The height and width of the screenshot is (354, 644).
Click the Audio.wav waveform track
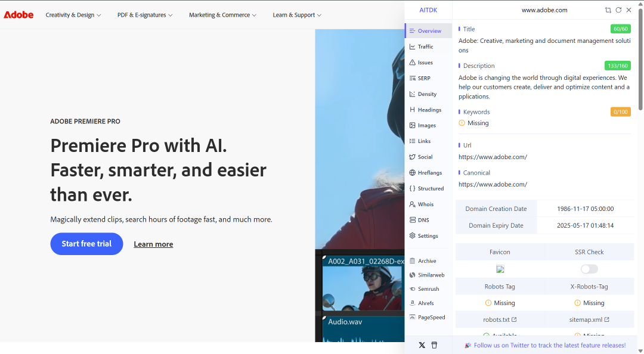click(x=364, y=328)
